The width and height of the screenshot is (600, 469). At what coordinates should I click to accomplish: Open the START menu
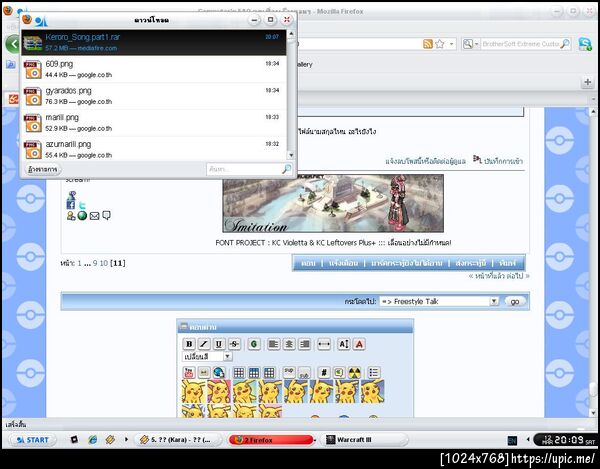[x=33, y=440]
